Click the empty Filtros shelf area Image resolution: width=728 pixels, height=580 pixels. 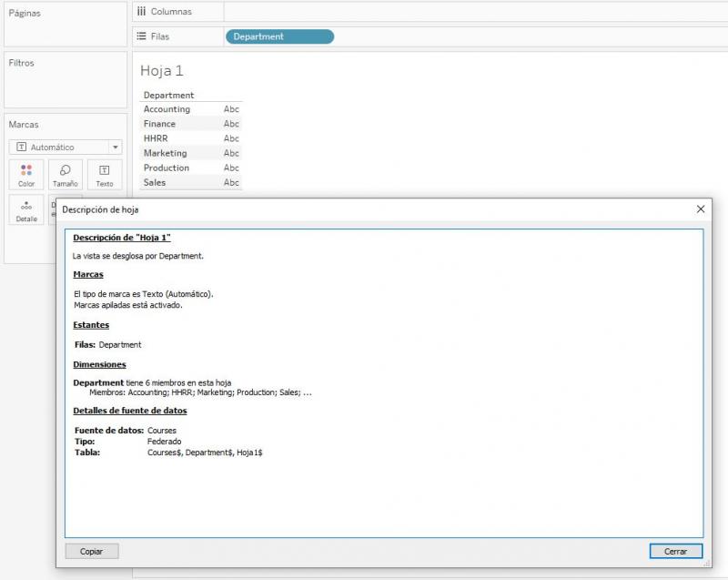pos(65,88)
